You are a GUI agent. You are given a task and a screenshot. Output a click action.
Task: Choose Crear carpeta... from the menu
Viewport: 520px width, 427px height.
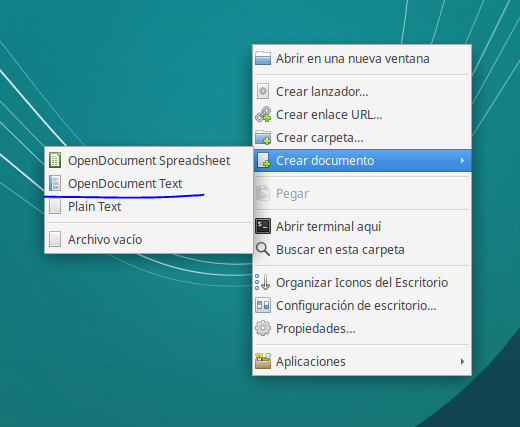(x=362, y=137)
